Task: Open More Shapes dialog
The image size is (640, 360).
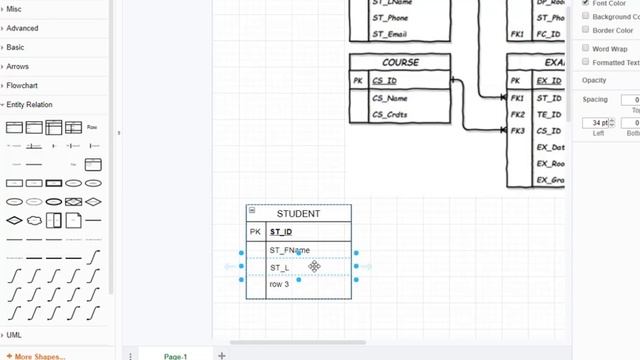Action: coord(36,356)
